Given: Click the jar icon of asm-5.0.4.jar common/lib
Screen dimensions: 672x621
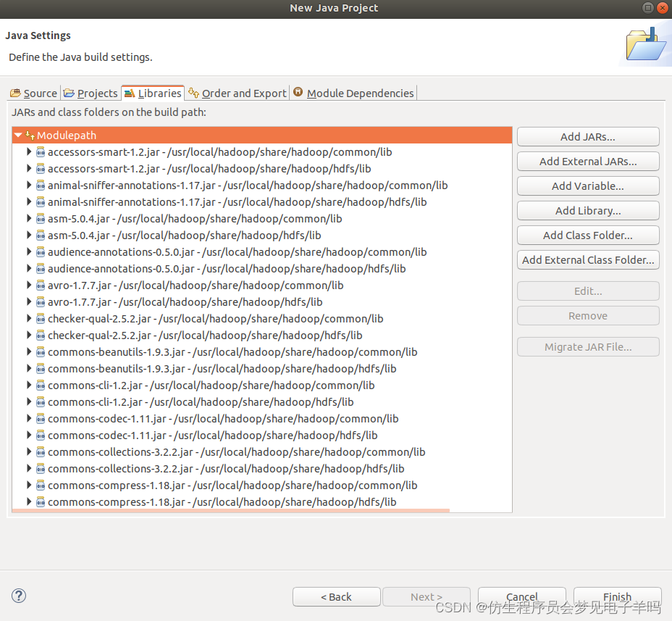Looking at the screenshot, I should coord(41,219).
